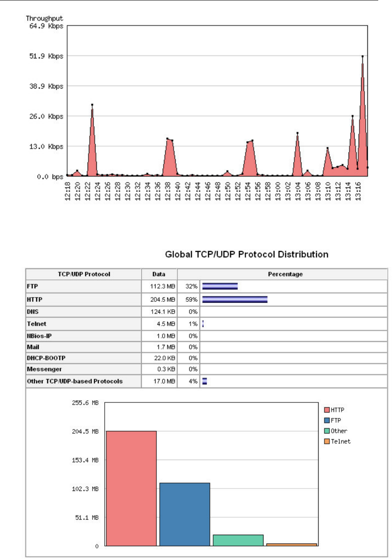Click the 102.3 MB axis label
The height and width of the screenshot is (559, 392).
[x=85, y=489]
